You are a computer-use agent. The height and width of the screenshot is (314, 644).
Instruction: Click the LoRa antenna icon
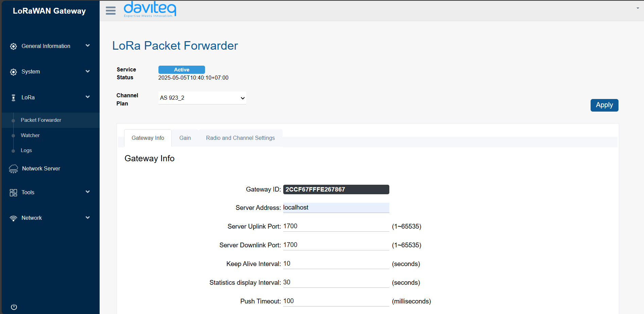pos(13,98)
